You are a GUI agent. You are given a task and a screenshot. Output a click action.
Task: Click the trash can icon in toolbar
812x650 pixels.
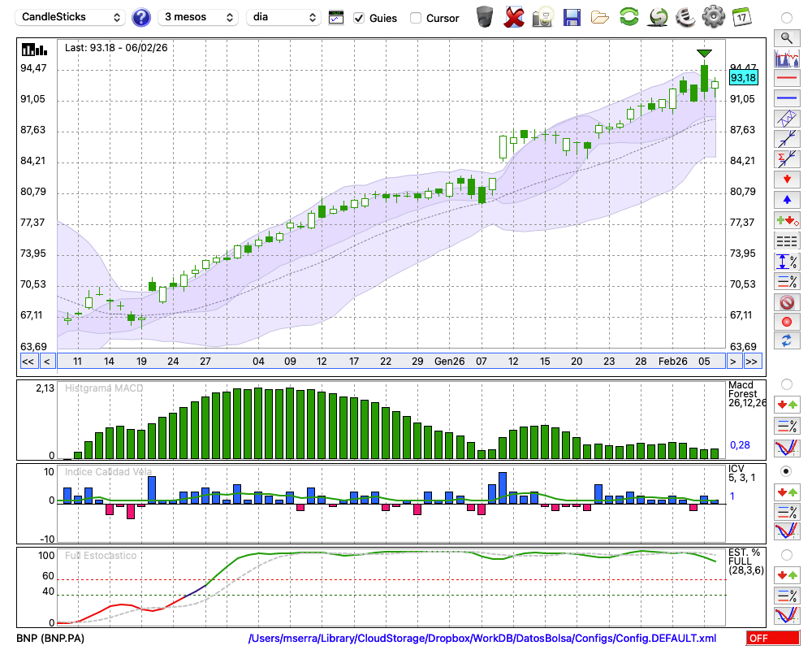(485, 17)
